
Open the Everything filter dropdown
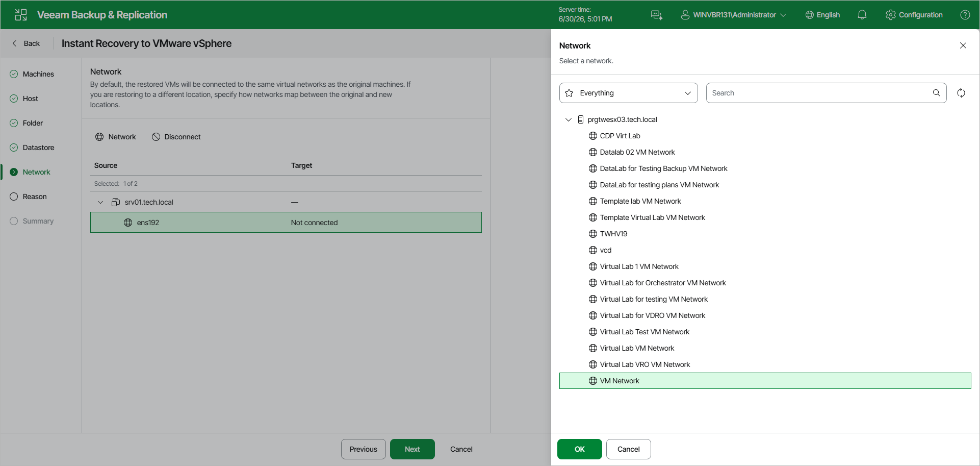[629, 93]
